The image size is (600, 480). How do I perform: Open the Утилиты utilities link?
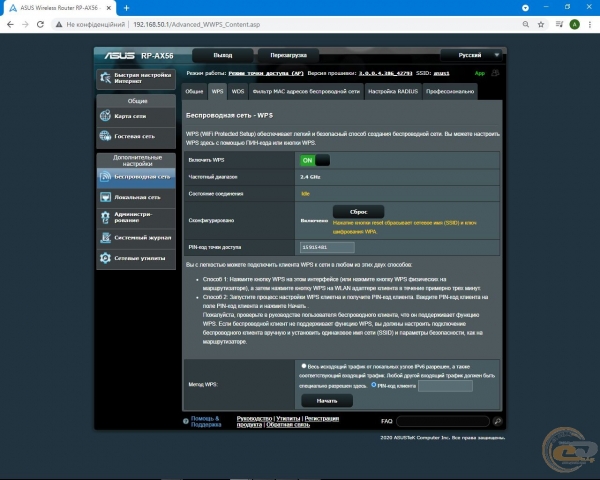coord(288,418)
